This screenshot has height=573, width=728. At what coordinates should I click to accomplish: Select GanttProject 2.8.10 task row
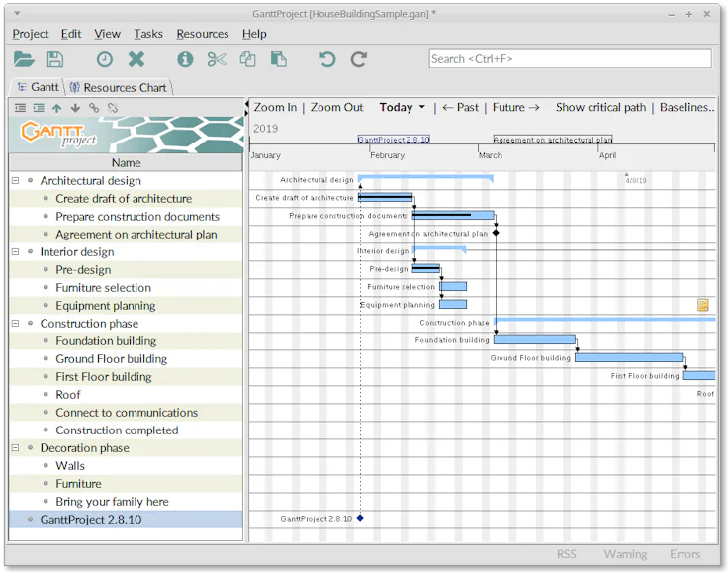click(126, 520)
